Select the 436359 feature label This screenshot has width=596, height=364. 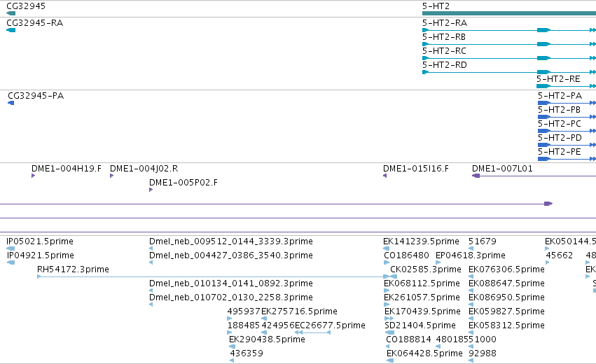click(247, 353)
